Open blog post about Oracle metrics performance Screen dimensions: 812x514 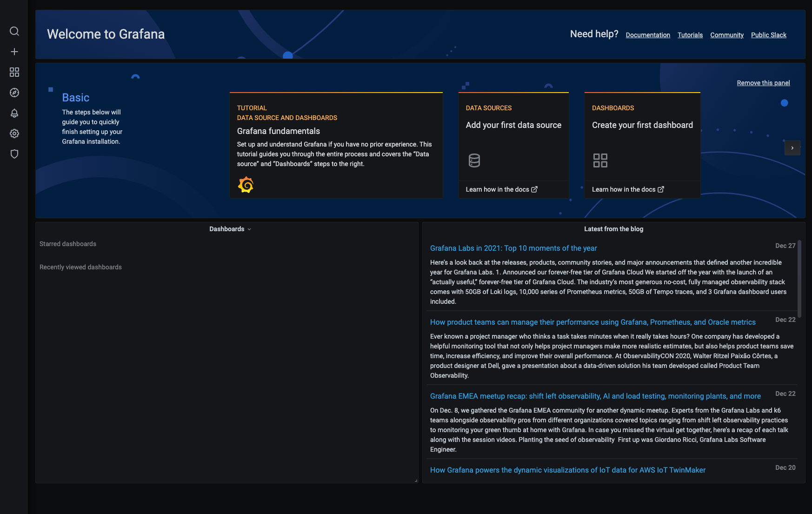(593, 322)
